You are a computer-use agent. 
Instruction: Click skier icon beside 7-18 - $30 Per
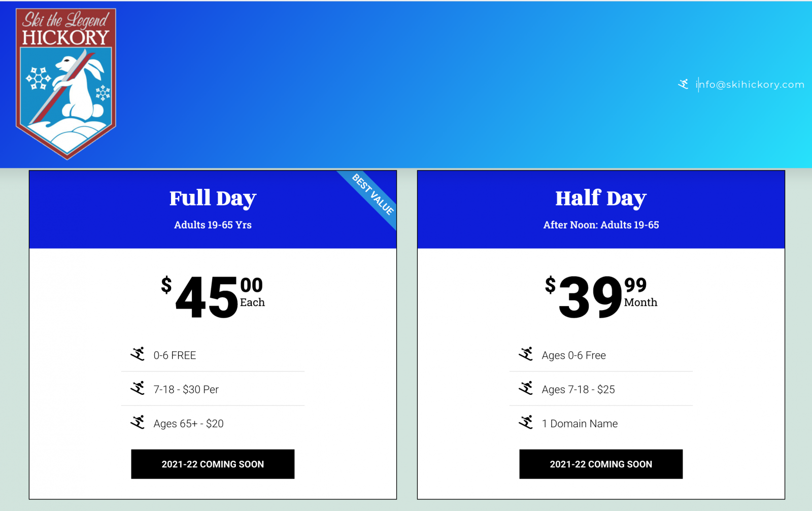138,388
